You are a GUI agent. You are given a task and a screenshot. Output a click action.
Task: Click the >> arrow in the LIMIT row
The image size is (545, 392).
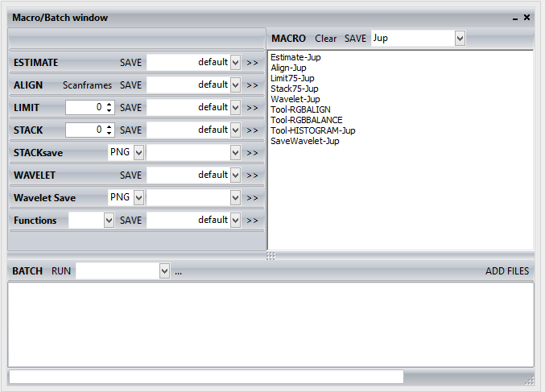coord(252,108)
